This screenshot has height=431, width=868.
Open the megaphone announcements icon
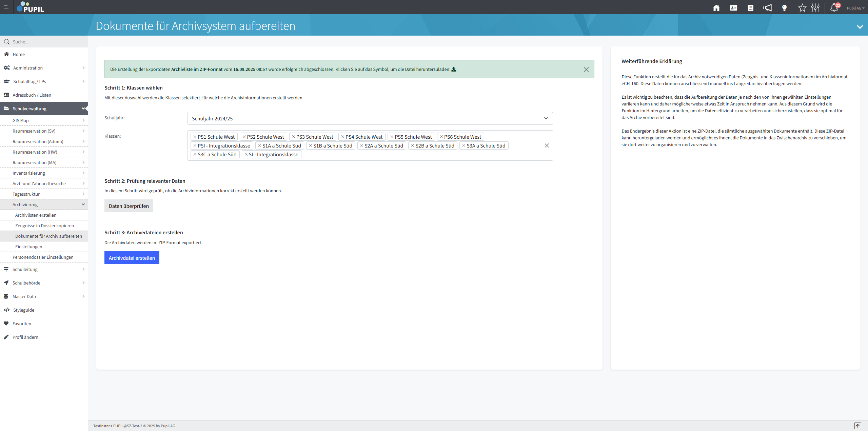tap(767, 8)
